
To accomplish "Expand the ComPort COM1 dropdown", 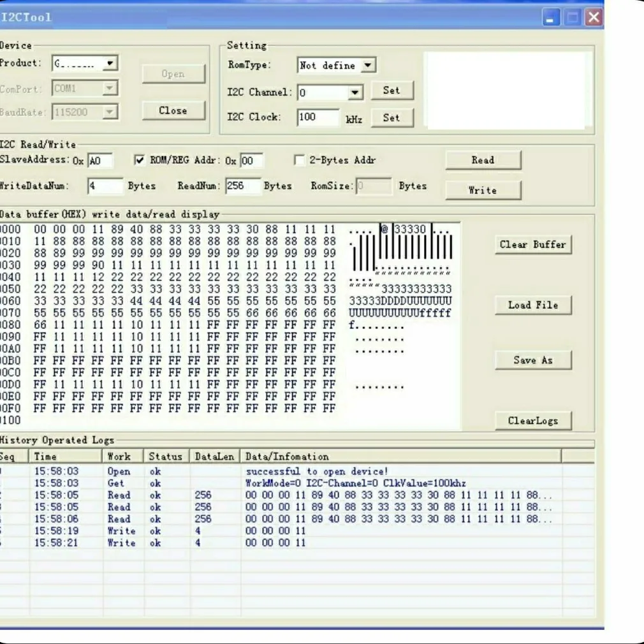I will [x=109, y=88].
